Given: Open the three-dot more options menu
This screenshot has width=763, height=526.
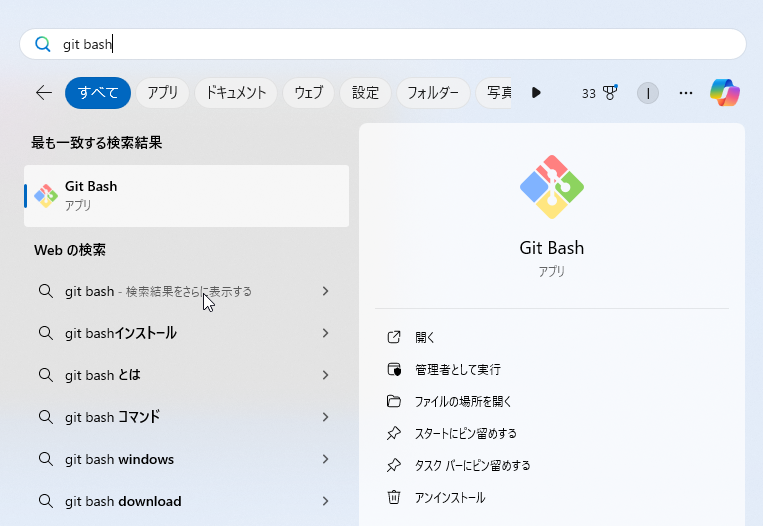Looking at the screenshot, I should pyautogui.click(x=686, y=93).
